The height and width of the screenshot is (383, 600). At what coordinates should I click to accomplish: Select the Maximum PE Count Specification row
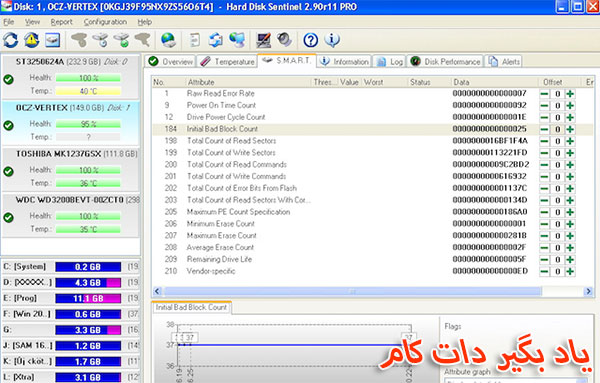coord(373,212)
